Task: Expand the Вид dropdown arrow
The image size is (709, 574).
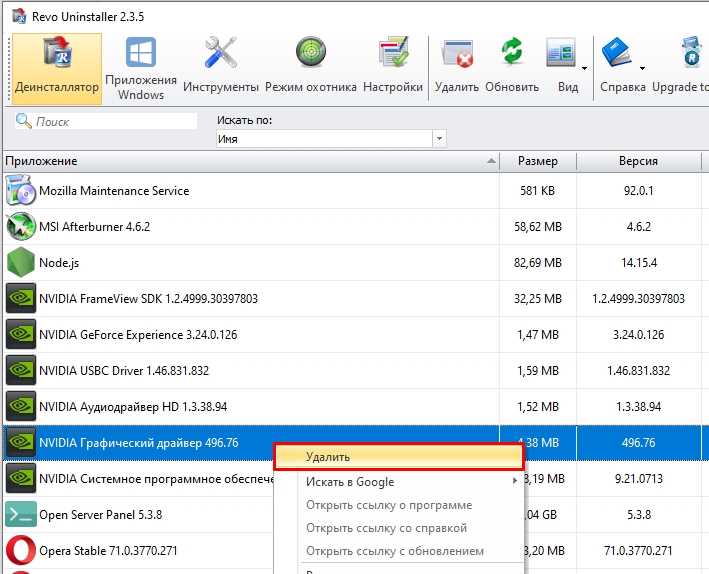Action: pyautogui.click(x=584, y=68)
